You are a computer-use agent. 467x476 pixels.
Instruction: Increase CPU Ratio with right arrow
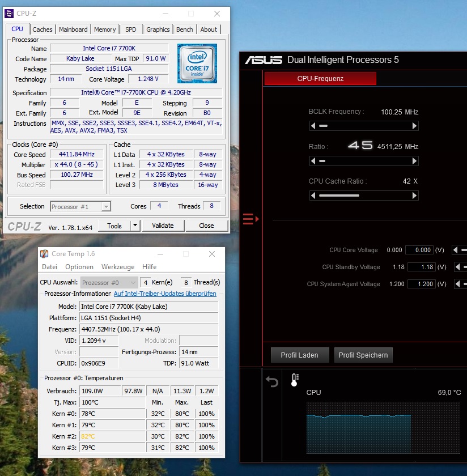[x=414, y=161]
